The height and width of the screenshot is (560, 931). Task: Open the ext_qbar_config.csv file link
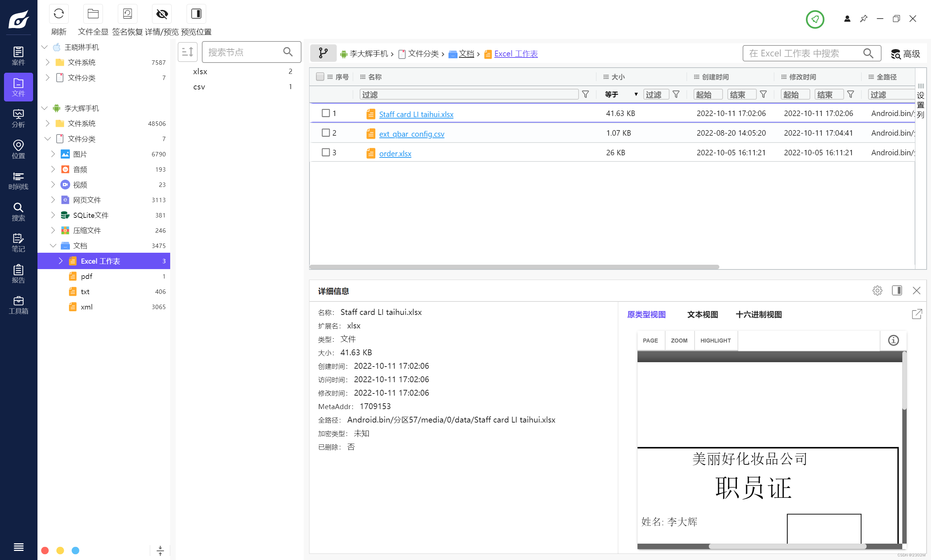pos(411,134)
